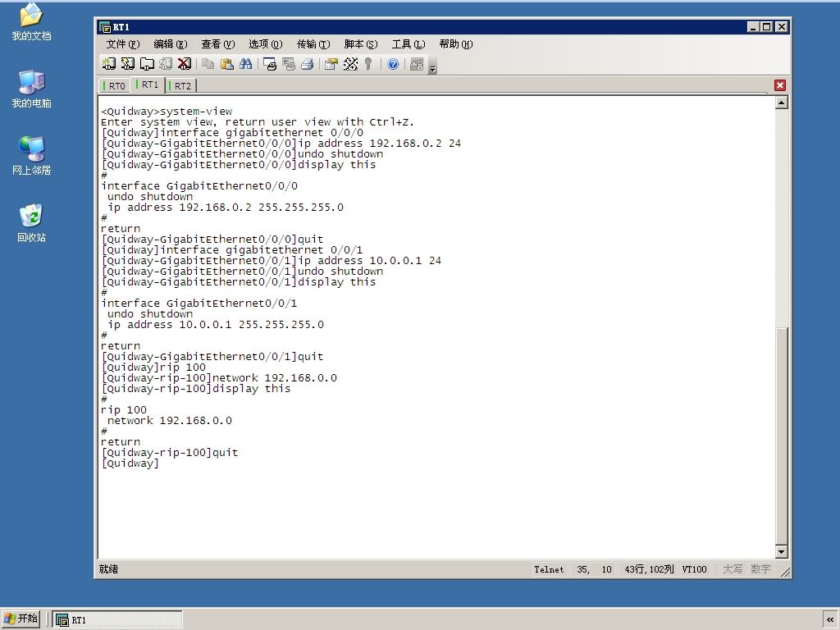Viewport: 840px width, 630px height.
Task: Open the 脚本(S) menu
Action: pos(361,44)
